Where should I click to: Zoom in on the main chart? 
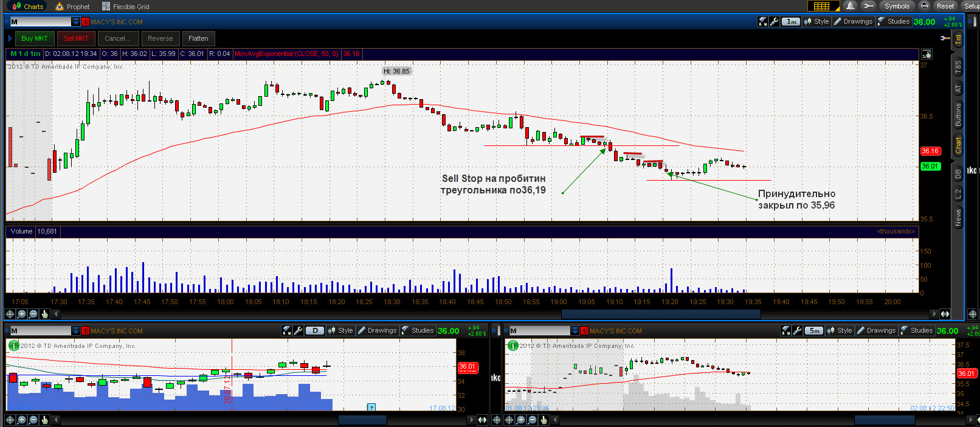22,314
